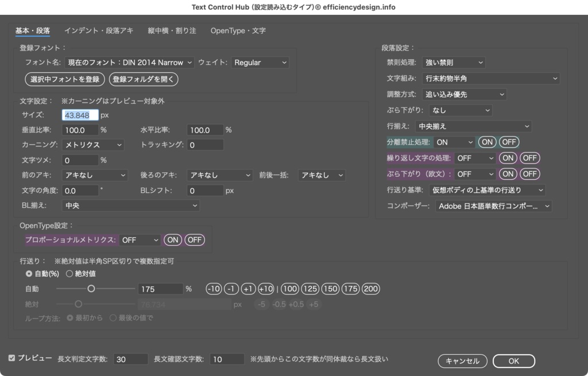Screen dimensions: 588x376
Task: Turn 繰り返し文字の処理 OFF with pill button
Action: pyautogui.click(x=530, y=158)
